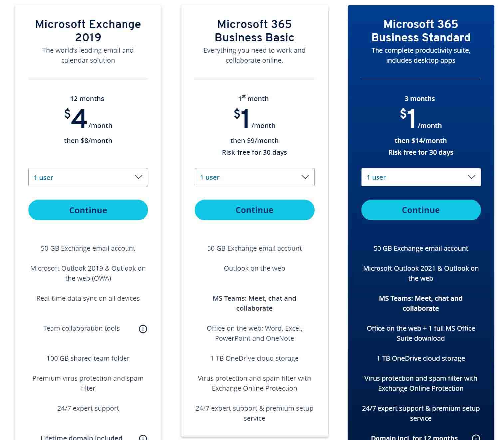The width and height of the screenshot is (504, 440).
Task: Click 'Domain incl. for 12 months' feature text
Action: (414, 437)
